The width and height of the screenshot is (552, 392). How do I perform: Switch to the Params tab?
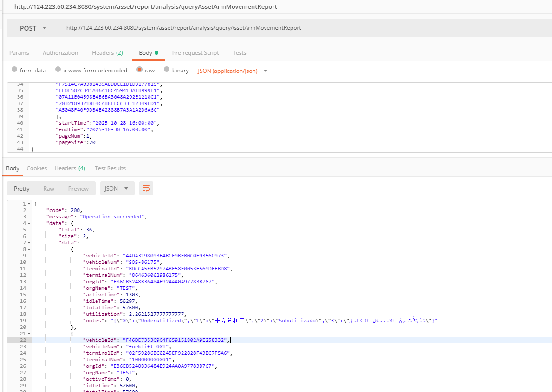19,53
